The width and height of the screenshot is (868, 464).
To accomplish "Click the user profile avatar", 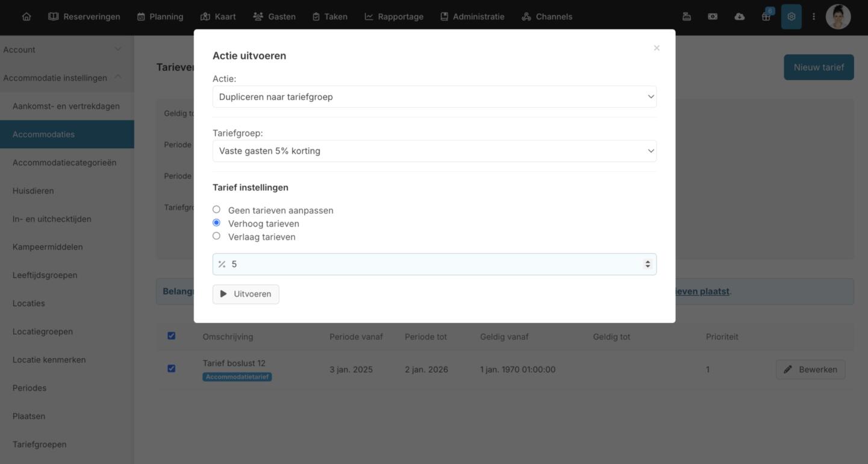I will tap(838, 17).
